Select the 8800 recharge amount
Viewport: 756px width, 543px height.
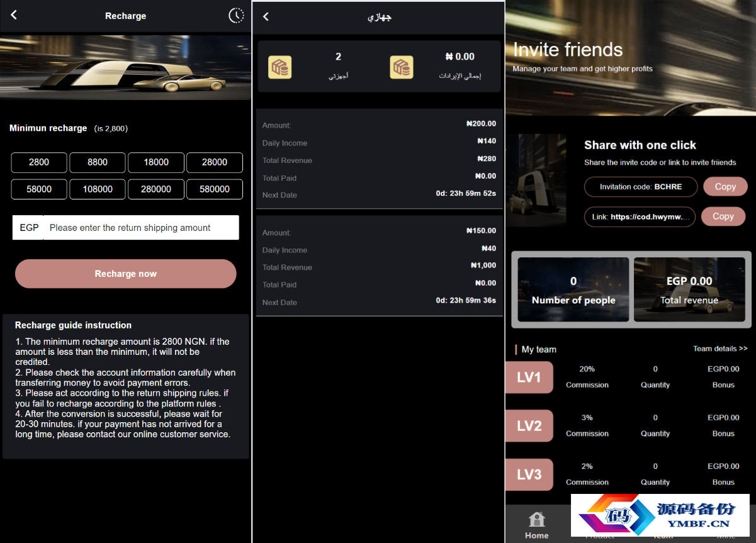(x=98, y=162)
